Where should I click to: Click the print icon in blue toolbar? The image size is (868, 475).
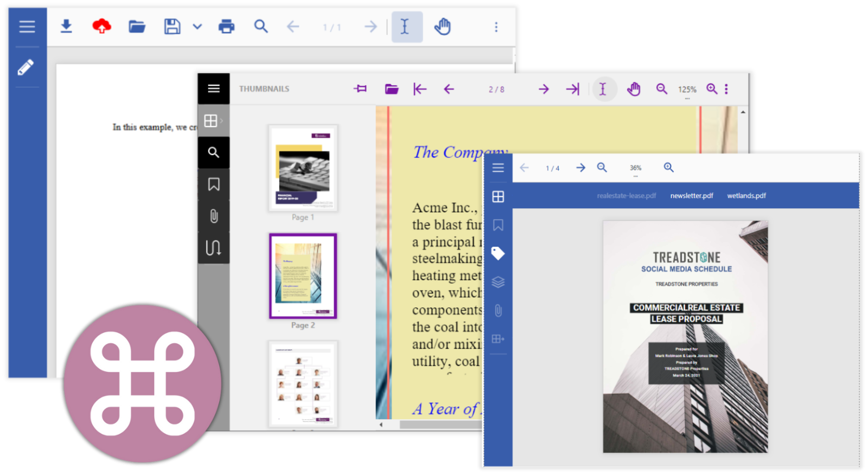(x=226, y=26)
